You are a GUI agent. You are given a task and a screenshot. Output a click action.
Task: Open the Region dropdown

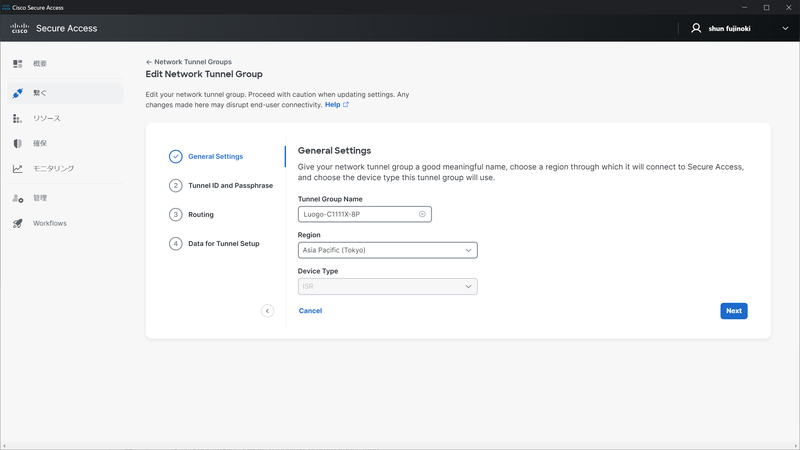[388, 251]
